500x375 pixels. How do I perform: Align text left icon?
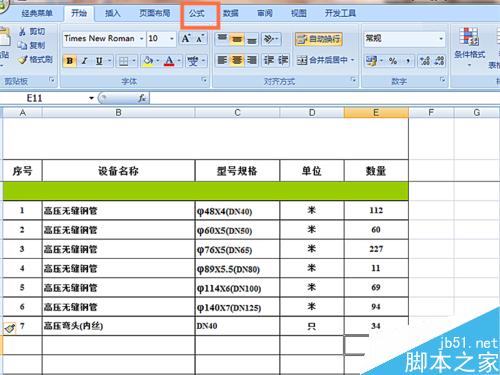pyautogui.click(x=222, y=60)
